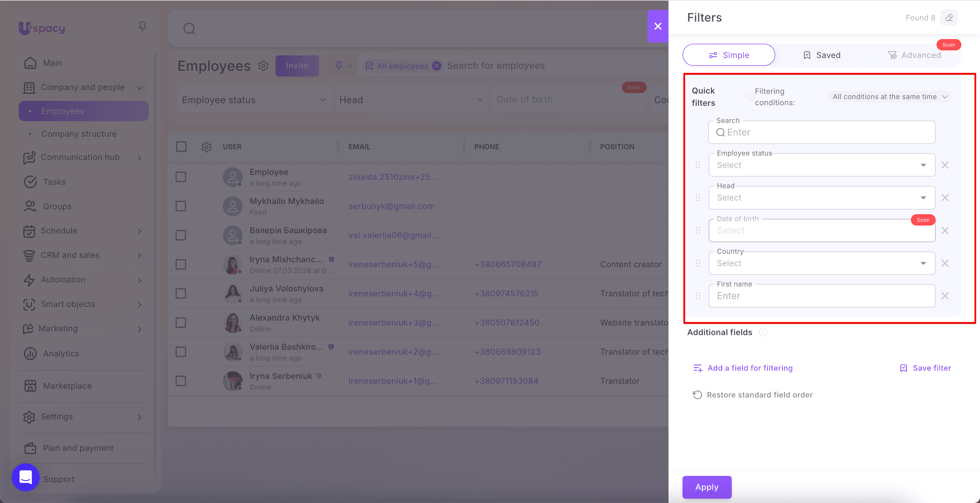980x503 pixels.
Task: Open Head dropdown in Filters panel
Action: [x=822, y=198]
